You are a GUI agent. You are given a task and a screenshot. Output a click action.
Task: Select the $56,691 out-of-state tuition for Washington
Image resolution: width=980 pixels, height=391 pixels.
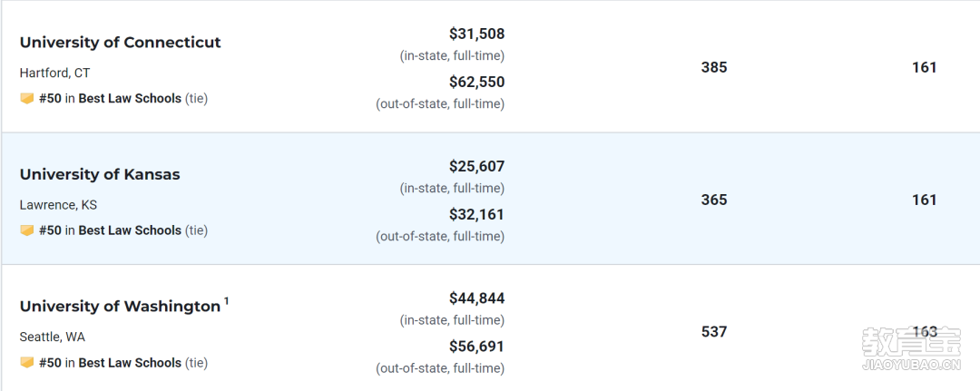[477, 347]
